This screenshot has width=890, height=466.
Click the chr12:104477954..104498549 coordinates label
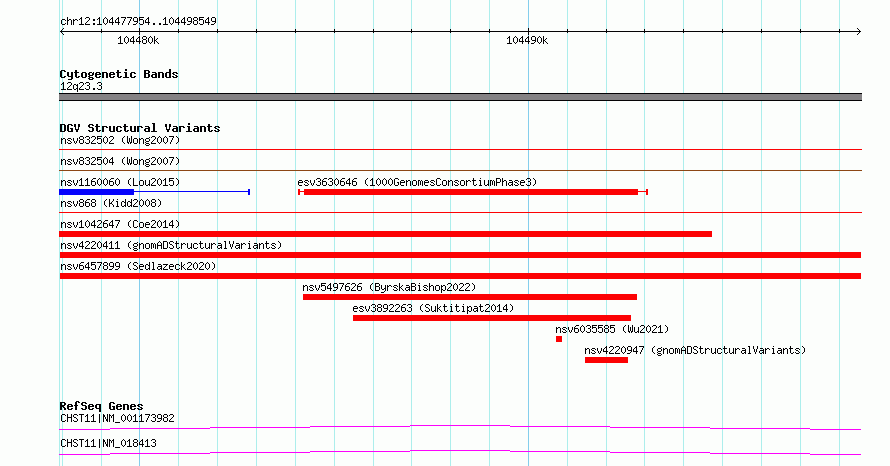point(138,21)
